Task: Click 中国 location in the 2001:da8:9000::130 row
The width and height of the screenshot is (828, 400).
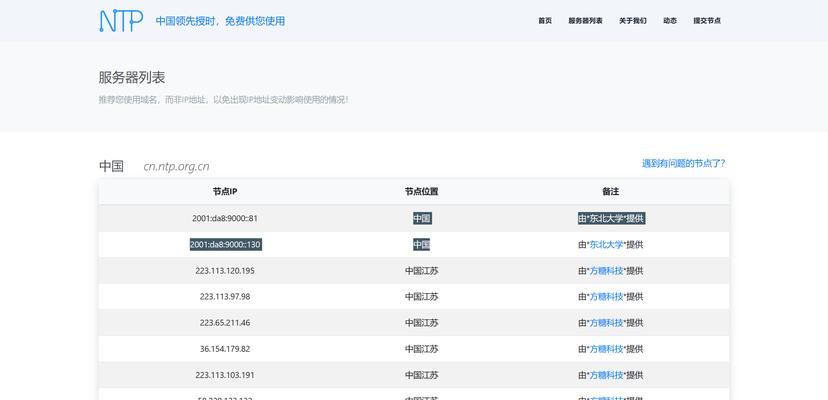Action: (x=421, y=245)
